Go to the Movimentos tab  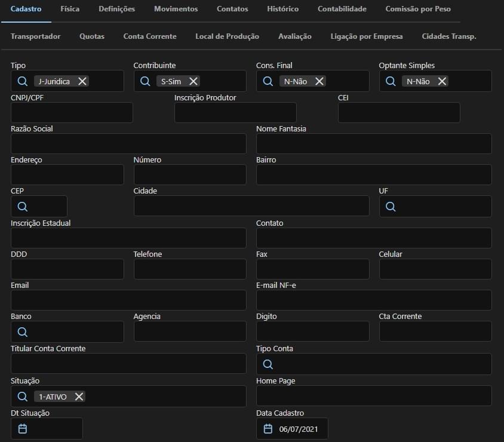(x=176, y=9)
